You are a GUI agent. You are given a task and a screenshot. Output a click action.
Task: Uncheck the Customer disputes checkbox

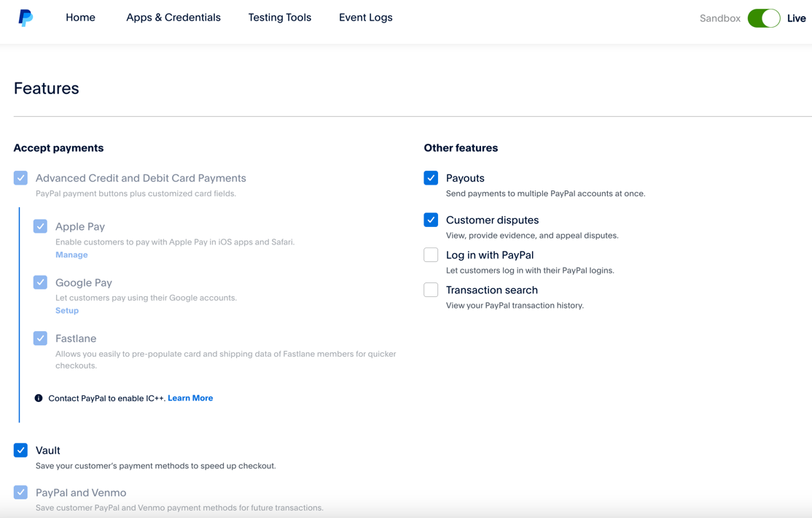click(x=431, y=220)
